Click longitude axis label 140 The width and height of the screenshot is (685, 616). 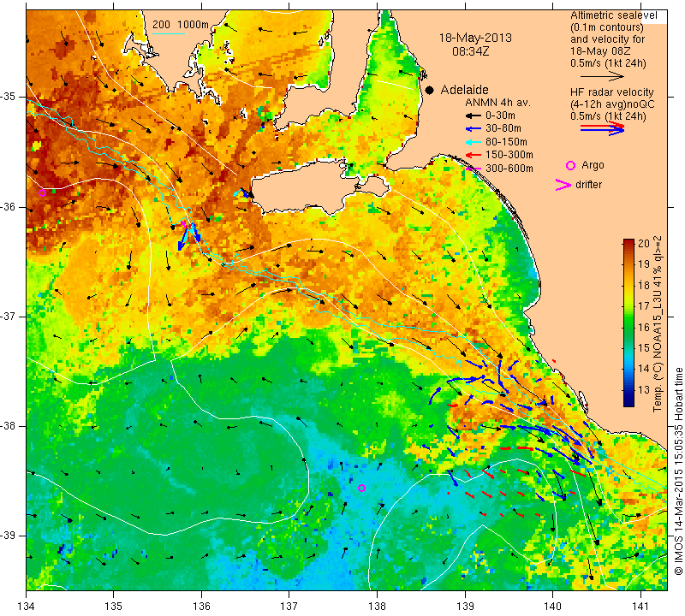(552, 606)
